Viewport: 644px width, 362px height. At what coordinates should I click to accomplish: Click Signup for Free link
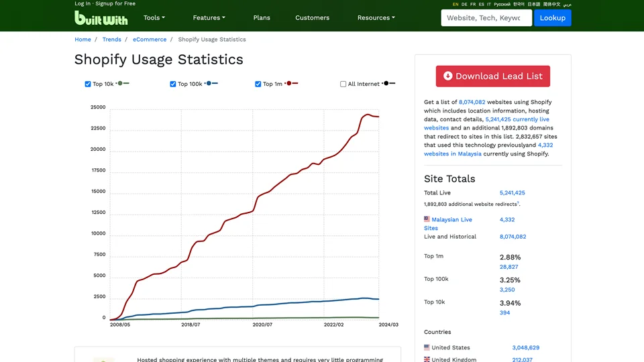tap(115, 3)
